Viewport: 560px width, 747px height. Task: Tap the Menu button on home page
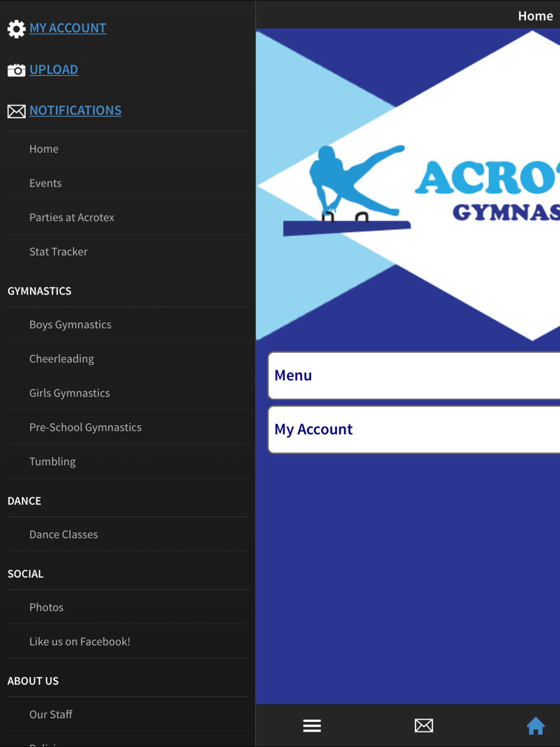pyautogui.click(x=414, y=376)
